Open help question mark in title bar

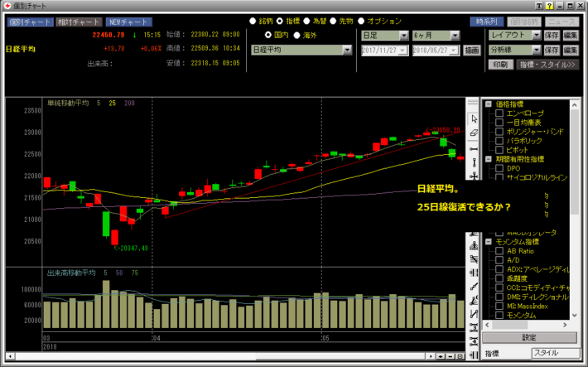click(x=549, y=6)
